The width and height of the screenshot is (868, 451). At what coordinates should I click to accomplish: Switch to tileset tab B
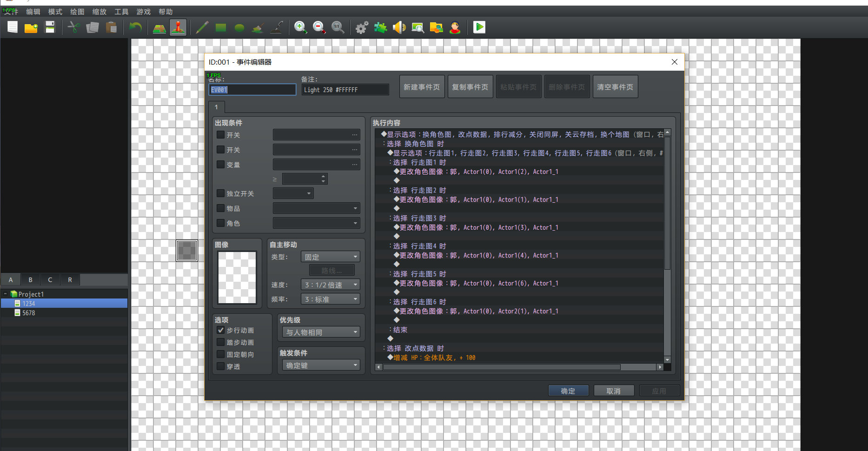point(31,279)
